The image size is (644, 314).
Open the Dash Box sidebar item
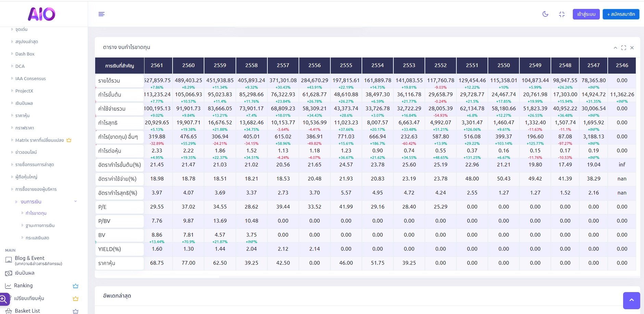[25, 54]
